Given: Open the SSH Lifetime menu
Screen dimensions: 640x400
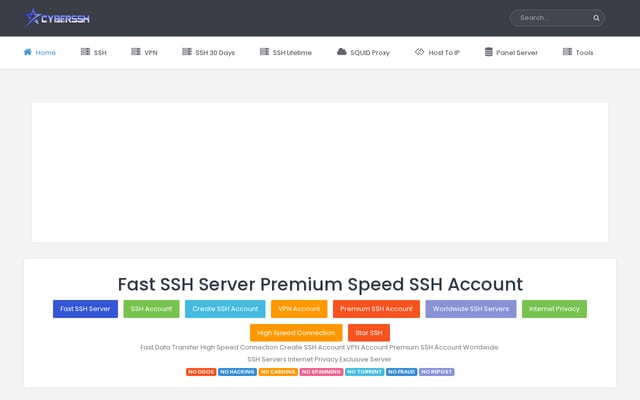Looking at the screenshot, I should tap(286, 52).
